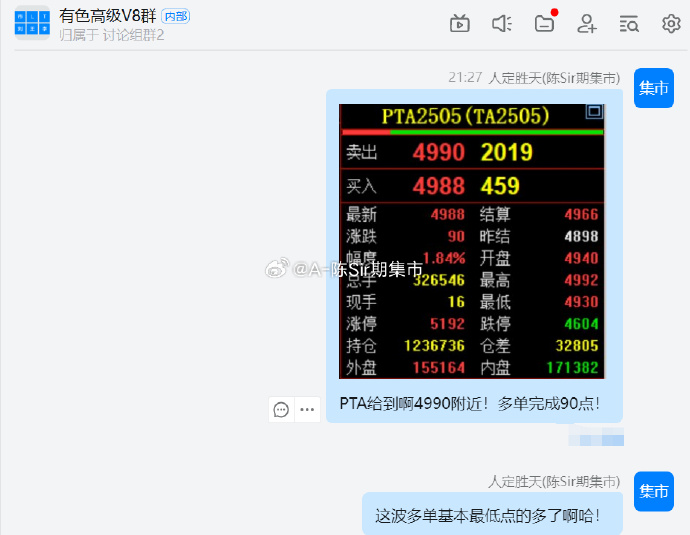Click the 集市 avatar of the 21:27 message
Screen dimensions: 690x535
click(653, 88)
